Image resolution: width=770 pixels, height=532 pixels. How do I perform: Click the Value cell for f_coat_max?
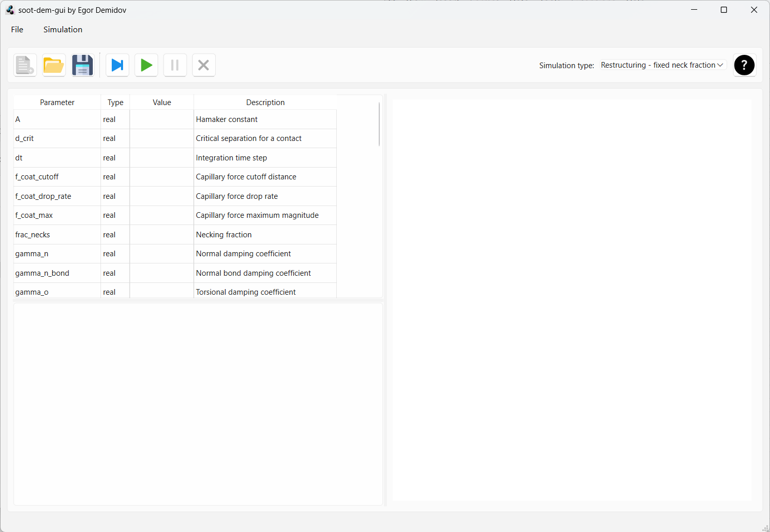[162, 215]
